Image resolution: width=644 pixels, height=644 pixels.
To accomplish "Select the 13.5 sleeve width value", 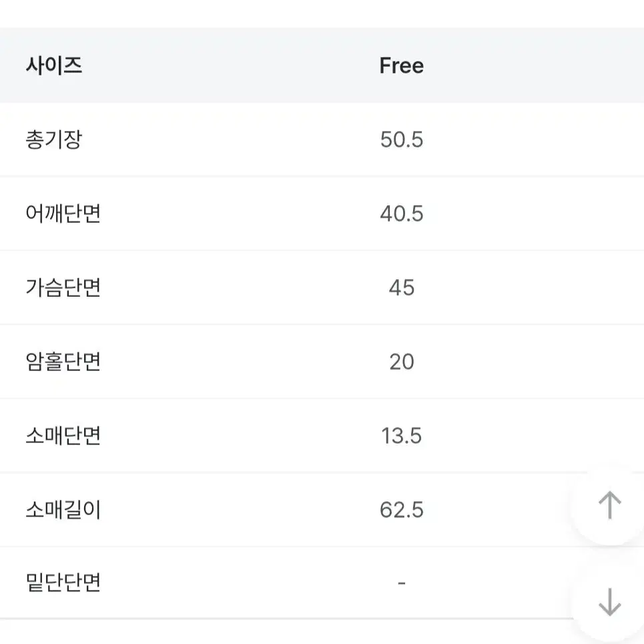I will click(x=401, y=436).
